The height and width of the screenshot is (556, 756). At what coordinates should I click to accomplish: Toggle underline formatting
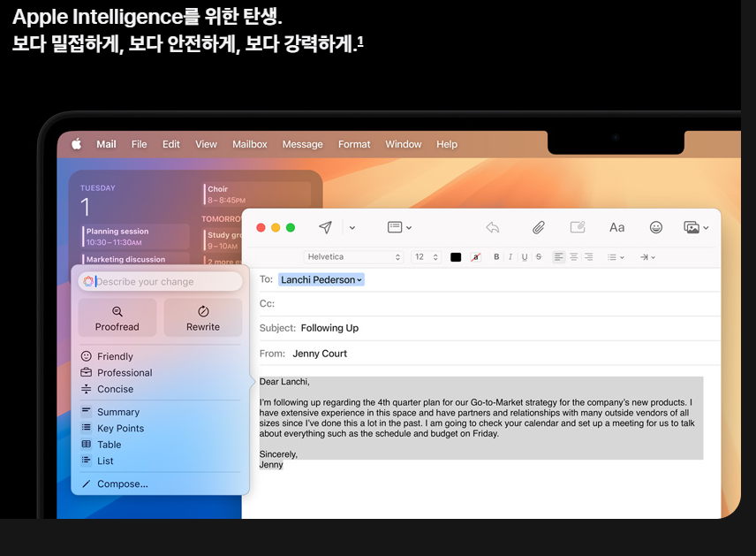[x=525, y=256]
